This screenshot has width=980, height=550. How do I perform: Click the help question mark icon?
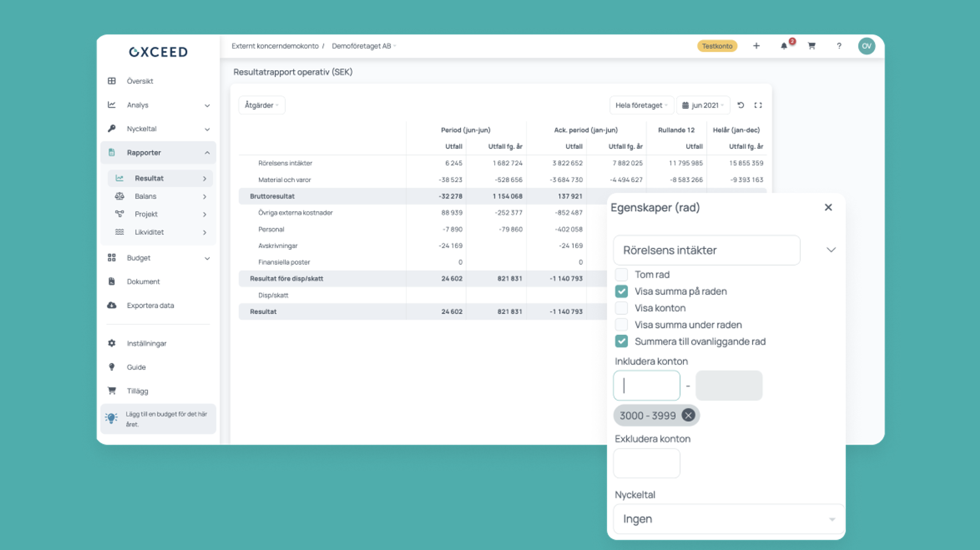point(839,46)
